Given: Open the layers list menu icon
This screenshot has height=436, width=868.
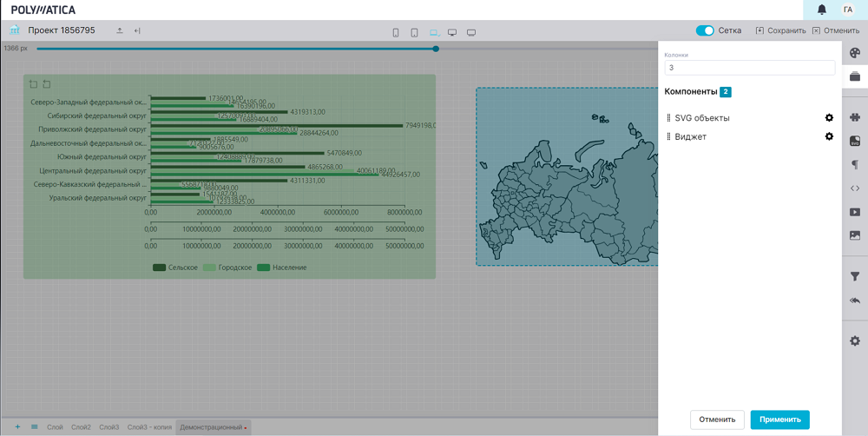Looking at the screenshot, I should (x=35, y=427).
